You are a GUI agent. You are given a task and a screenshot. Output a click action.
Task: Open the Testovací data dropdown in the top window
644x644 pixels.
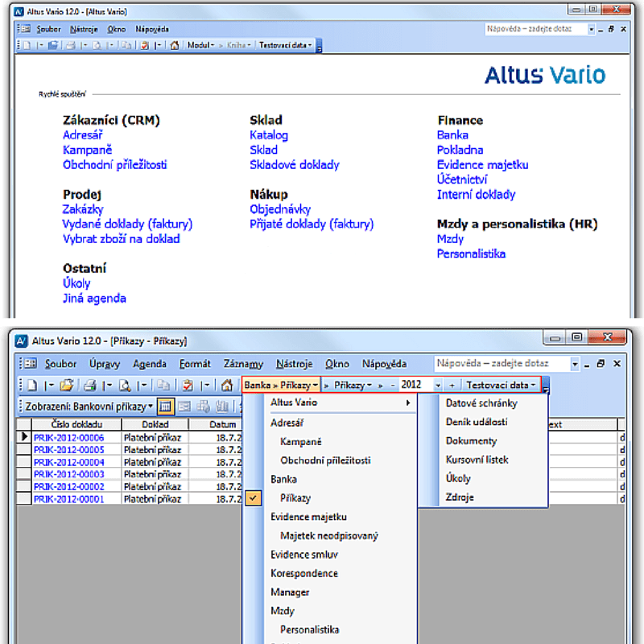(285, 45)
